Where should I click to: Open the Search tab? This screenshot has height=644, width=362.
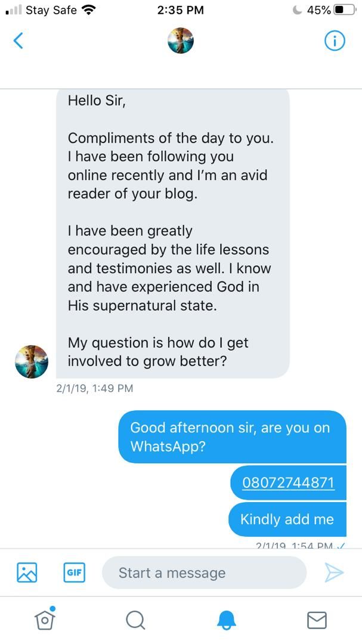pyautogui.click(x=135, y=620)
